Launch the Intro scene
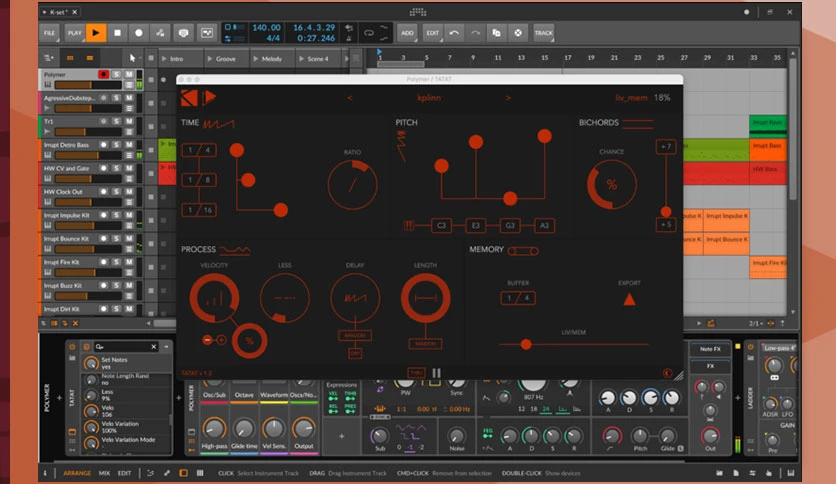Viewport: 836px width, 484px height. coord(164,59)
